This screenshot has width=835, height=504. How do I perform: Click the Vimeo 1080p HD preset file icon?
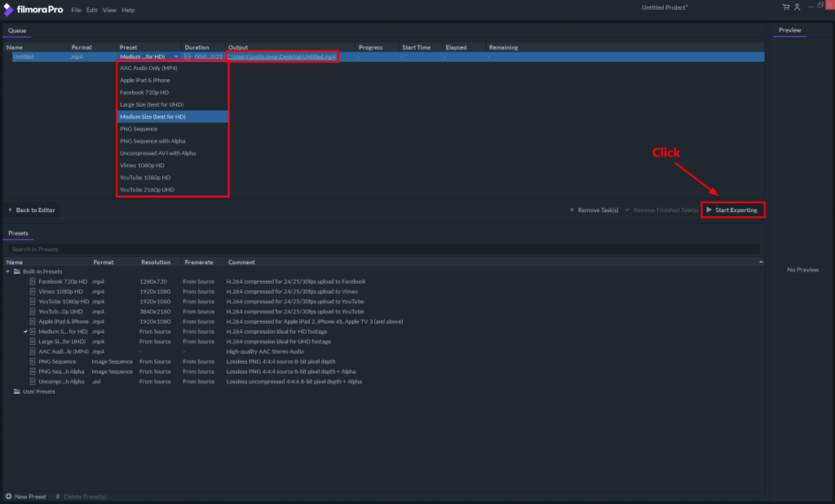[x=33, y=291]
